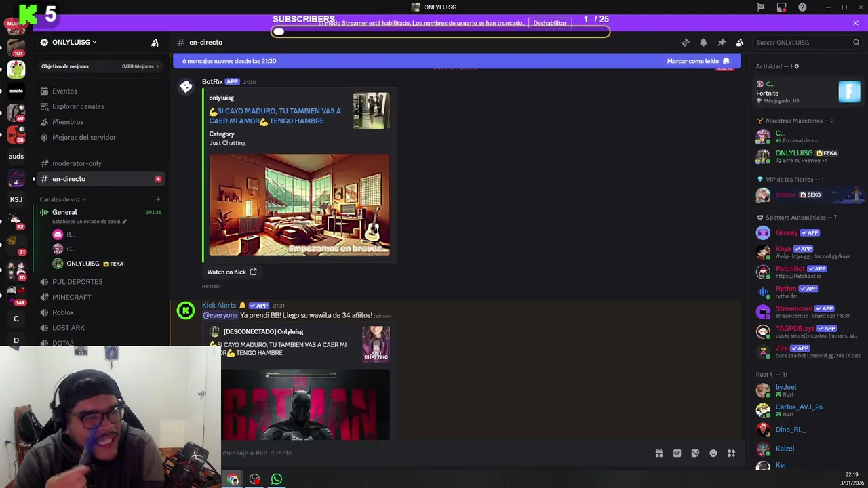Open the sticker picker
The width and height of the screenshot is (868, 488).
695,453
